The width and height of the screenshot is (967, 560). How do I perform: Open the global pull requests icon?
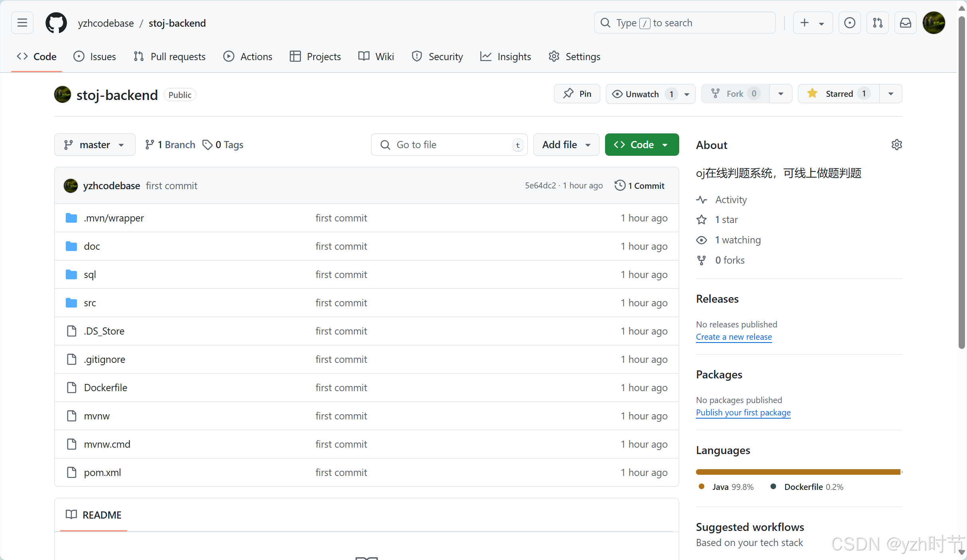[877, 23]
